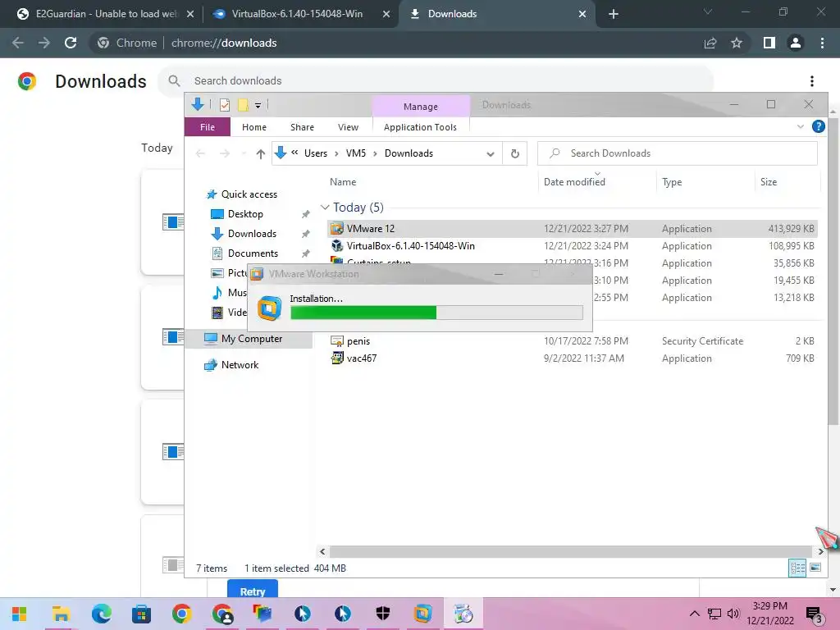Open the File tab in Explorer
Viewport: 840px width, 630px height.
(x=208, y=127)
